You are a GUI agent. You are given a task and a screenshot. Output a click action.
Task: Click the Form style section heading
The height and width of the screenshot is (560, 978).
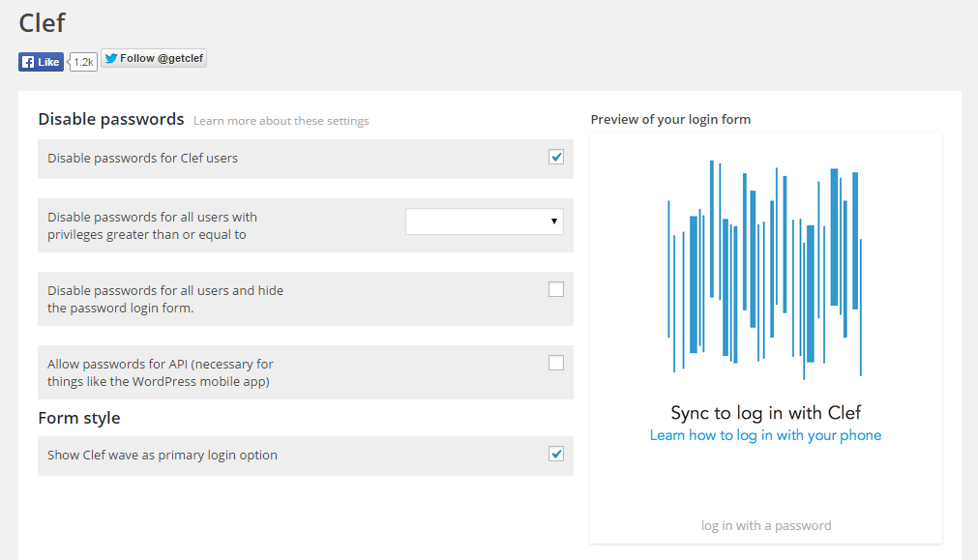[x=79, y=418]
